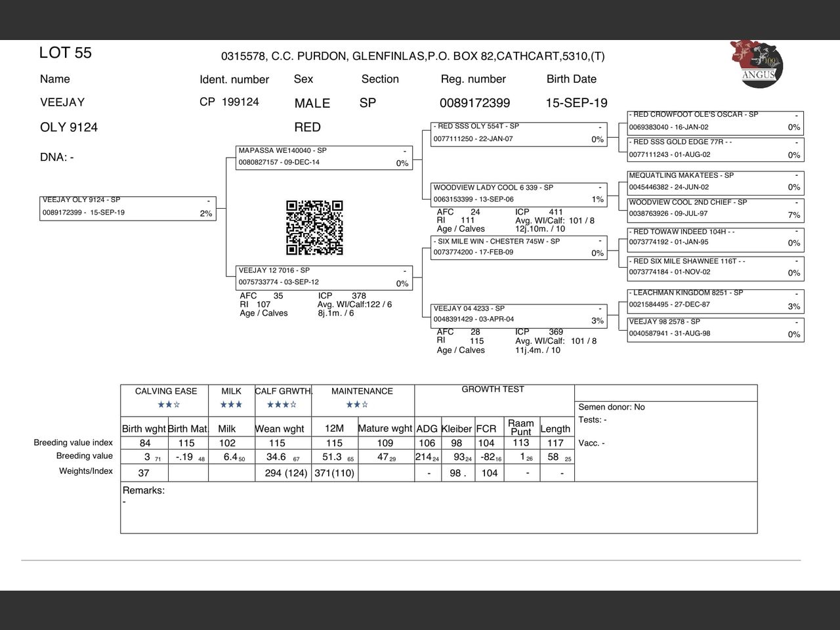Select WOODVIEW LADY COOL 6 339 box
840x630 pixels.
(x=518, y=194)
